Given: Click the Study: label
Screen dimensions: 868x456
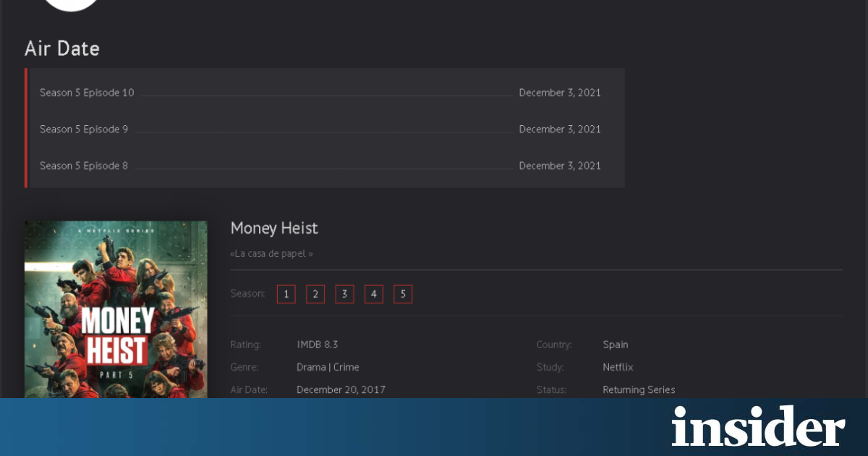Looking at the screenshot, I should pos(550,367).
